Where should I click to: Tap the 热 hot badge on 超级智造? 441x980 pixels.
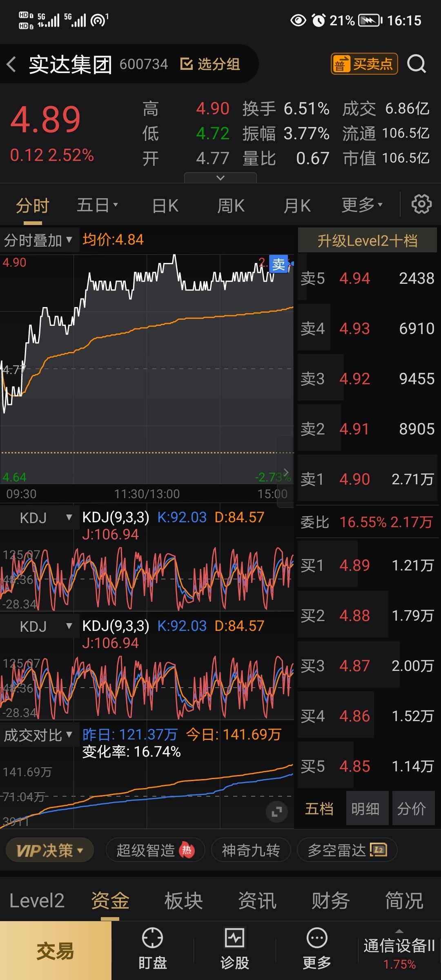tap(187, 850)
